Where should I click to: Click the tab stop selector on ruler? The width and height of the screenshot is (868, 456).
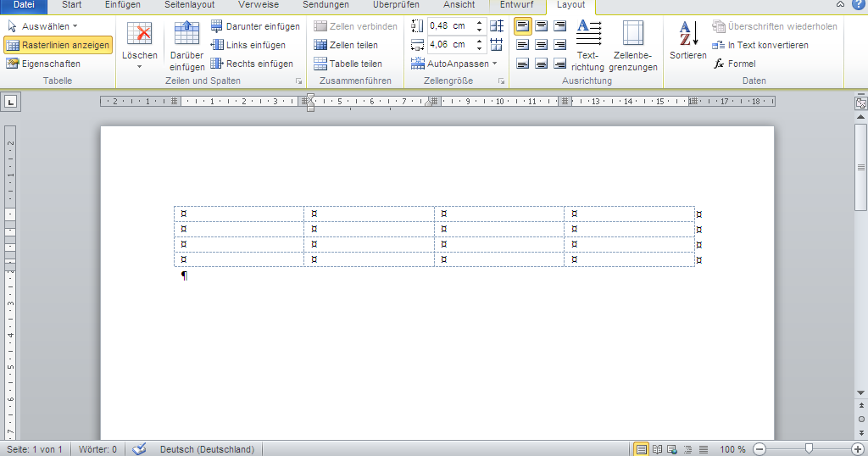coord(11,102)
